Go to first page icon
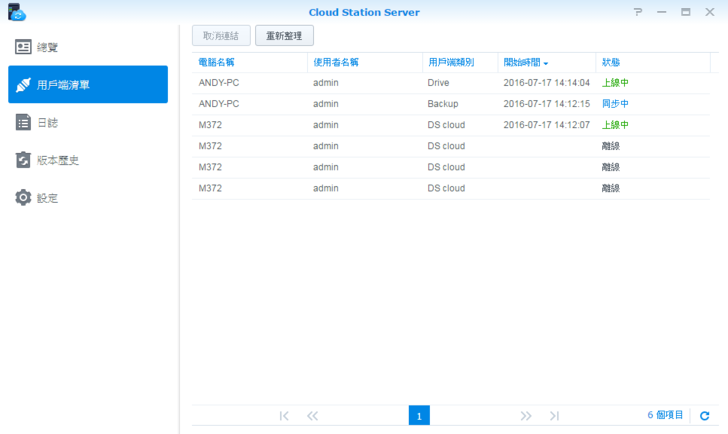The width and height of the screenshot is (728, 434). click(x=284, y=415)
